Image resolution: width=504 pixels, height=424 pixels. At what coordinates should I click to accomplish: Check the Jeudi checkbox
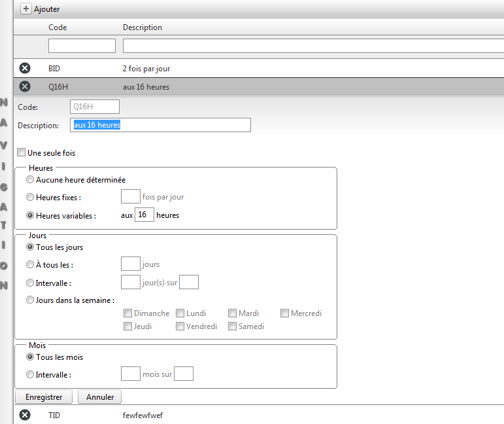(127, 327)
